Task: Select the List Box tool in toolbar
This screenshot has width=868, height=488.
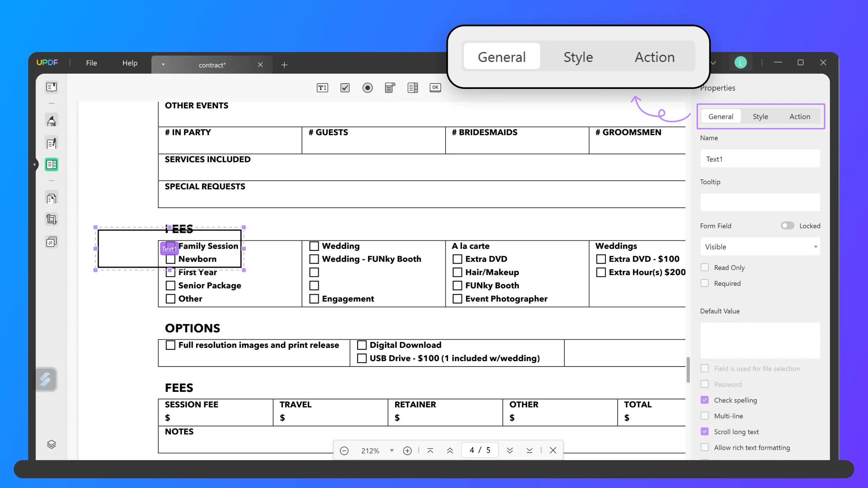Action: 413,87
